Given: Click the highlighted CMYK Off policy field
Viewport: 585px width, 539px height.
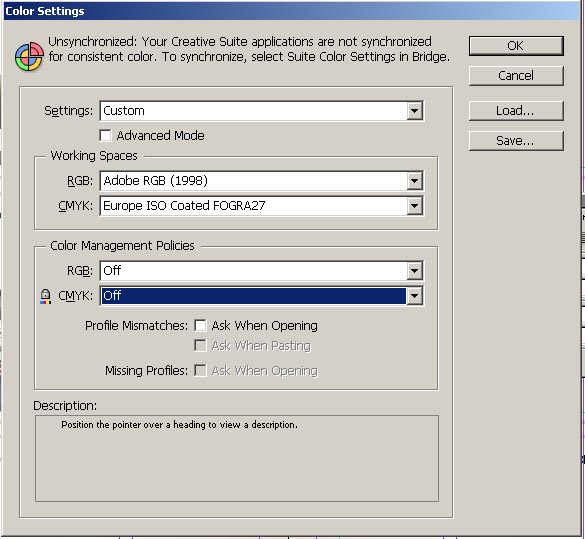Looking at the screenshot, I should (x=261, y=296).
